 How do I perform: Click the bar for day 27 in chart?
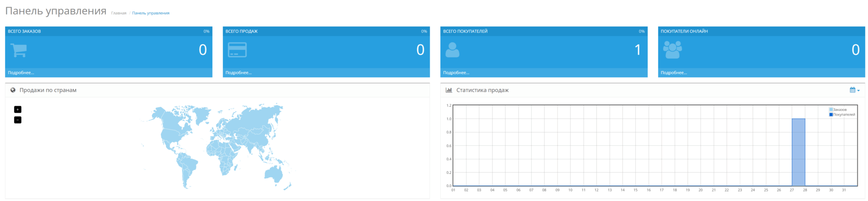pyautogui.click(x=798, y=152)
